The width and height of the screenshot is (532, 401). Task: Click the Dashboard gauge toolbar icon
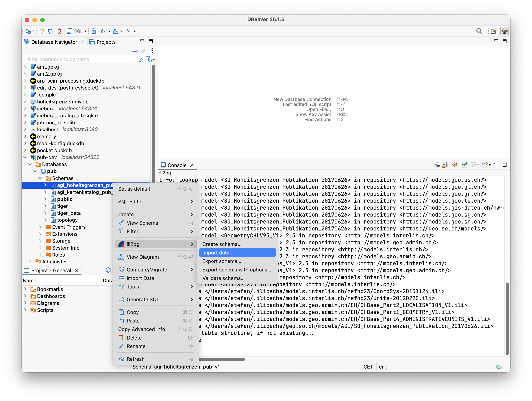tap(104, 31)
